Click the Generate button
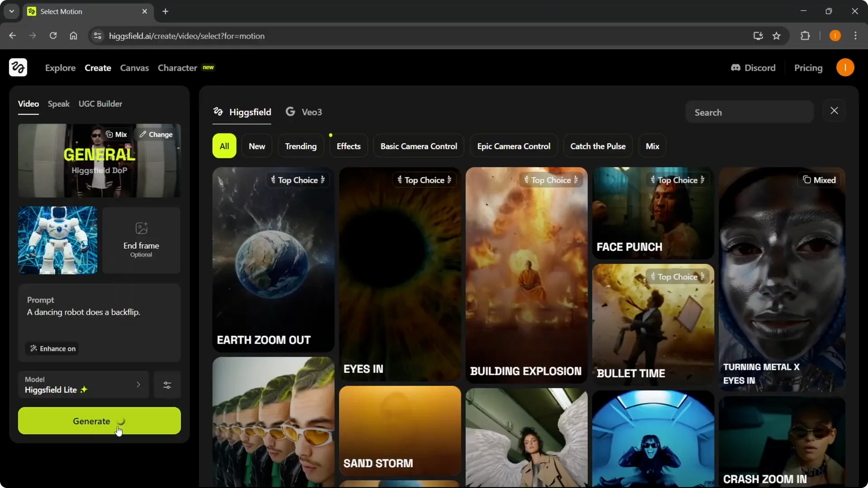Viewport: 868px width, 488px height. (x=99, y=421)
